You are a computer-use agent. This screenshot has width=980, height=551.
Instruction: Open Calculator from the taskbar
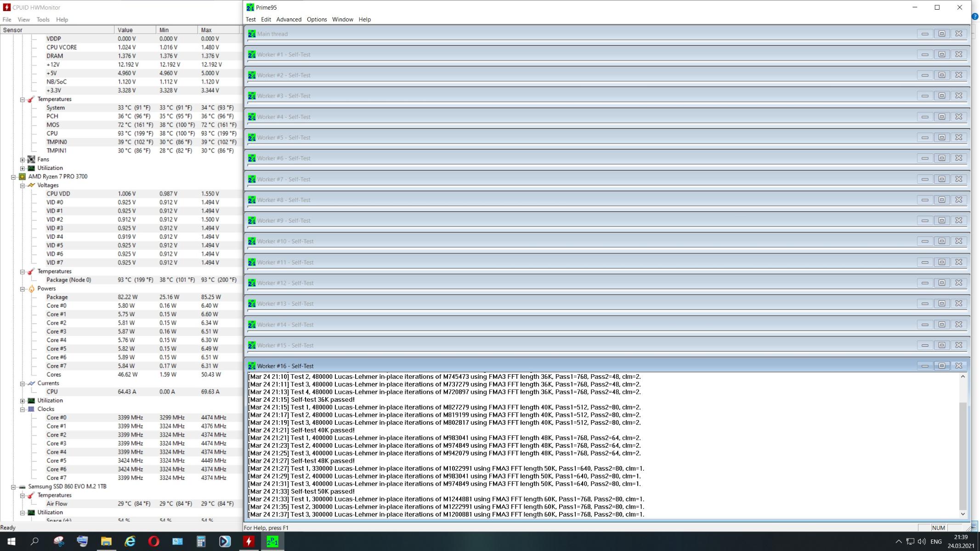[x=201, y=541]
